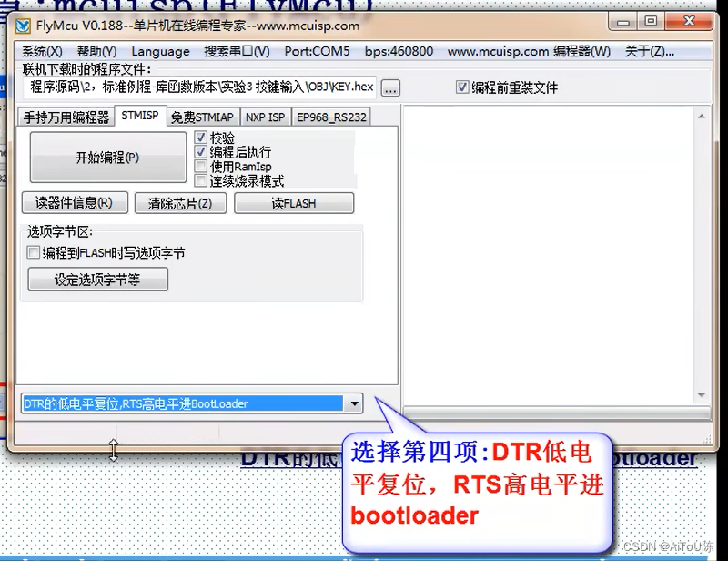The image size is (728, 561).
Task: Open the 系统(X) menu
Action: 42,51
